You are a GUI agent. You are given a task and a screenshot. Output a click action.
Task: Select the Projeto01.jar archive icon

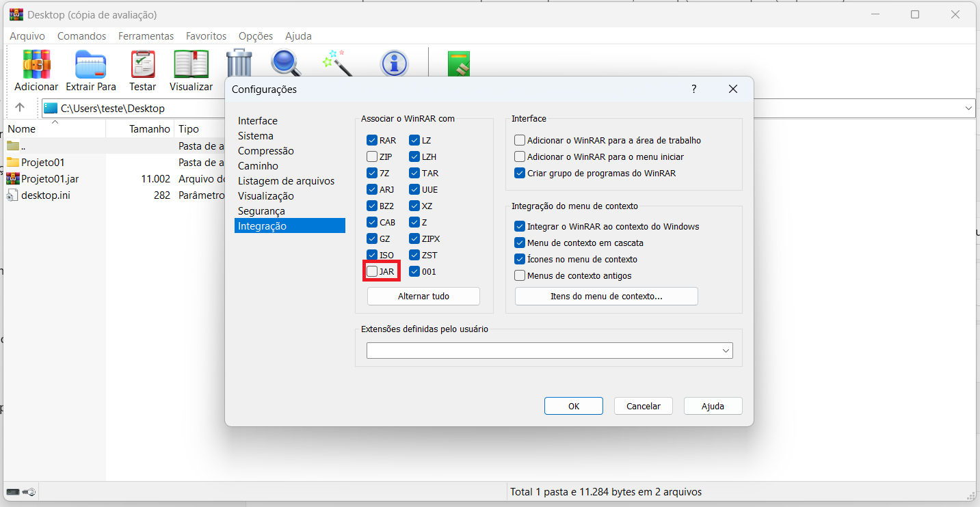(x=13, y=179)
